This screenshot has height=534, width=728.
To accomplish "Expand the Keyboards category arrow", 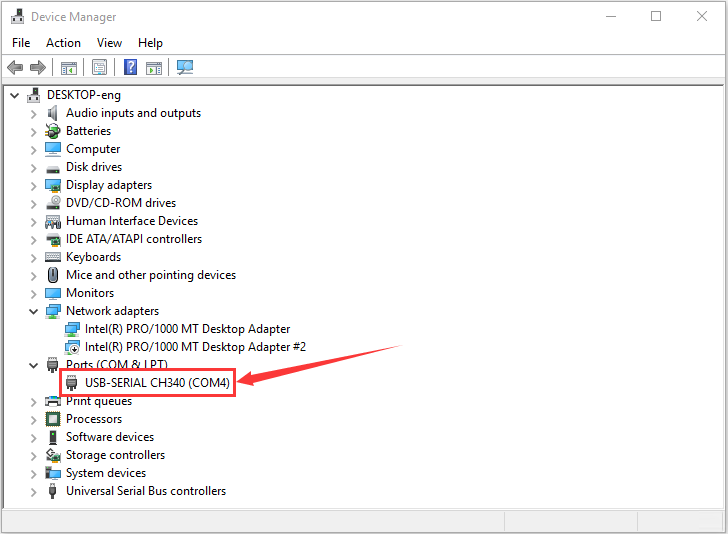I will point(33,258).
